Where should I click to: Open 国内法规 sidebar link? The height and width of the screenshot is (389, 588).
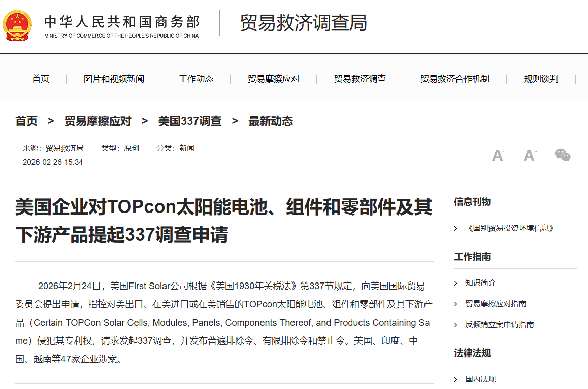click(x=480, y=379)
